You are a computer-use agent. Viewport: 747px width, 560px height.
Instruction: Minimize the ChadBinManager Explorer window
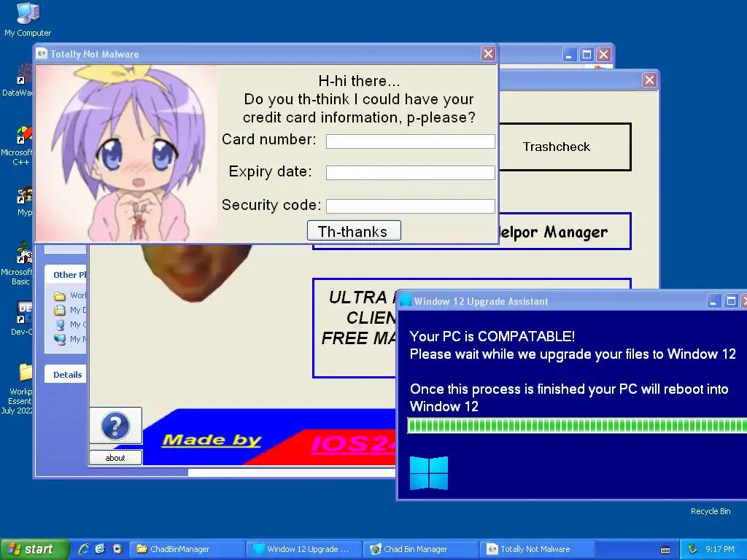click(x=569, y=54)
